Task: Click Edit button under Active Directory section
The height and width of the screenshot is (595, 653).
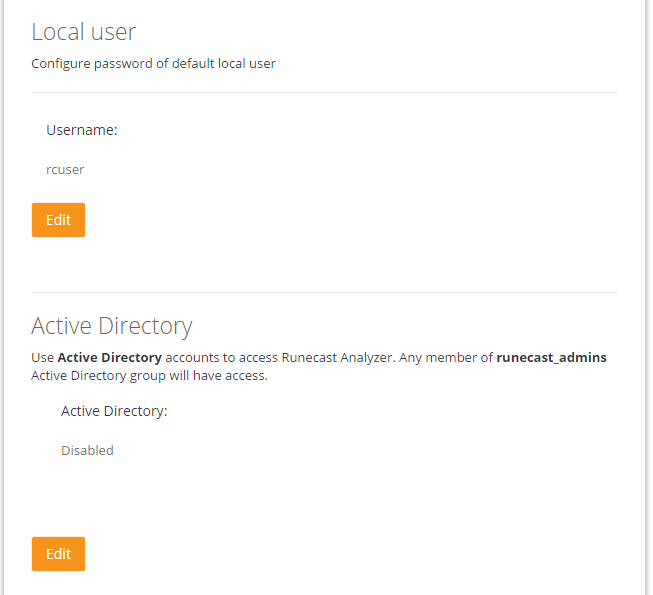Action: coord(58,554)
